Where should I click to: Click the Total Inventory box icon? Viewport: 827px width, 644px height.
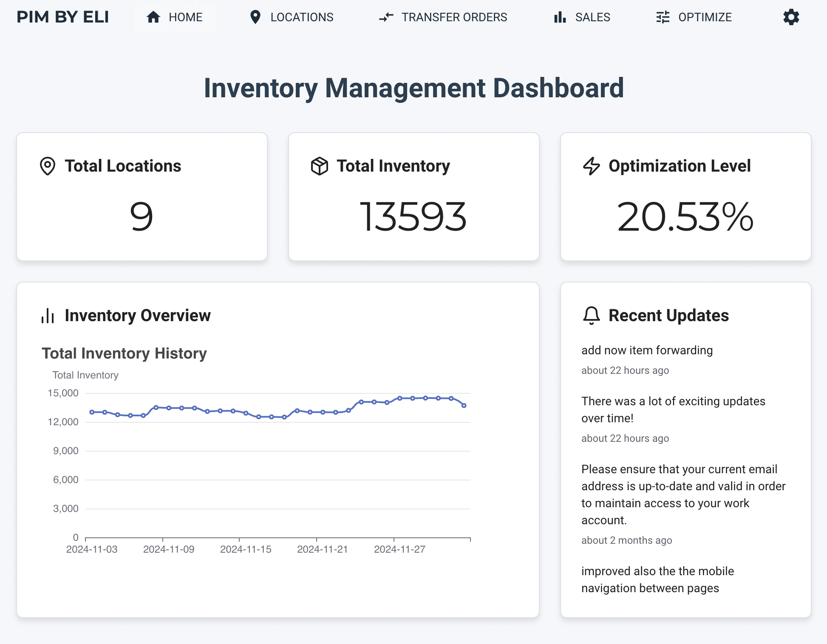click(x=320, y=166)
